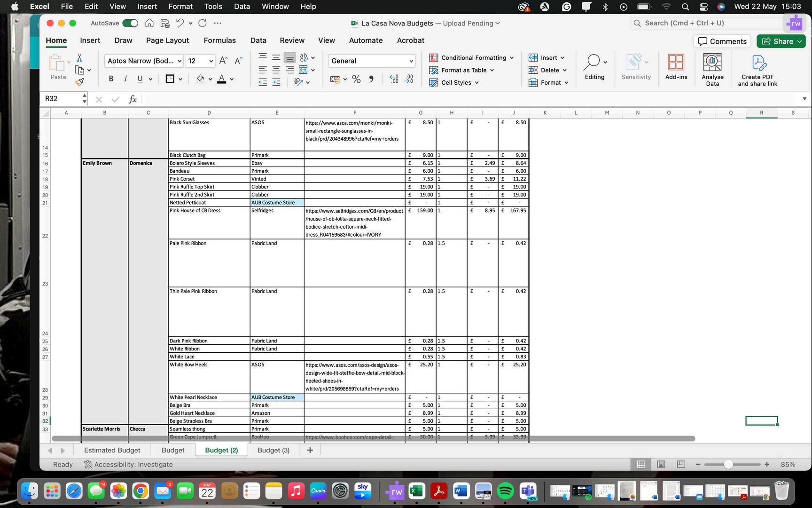Center text horizontally in the cell

coord(276,70)
